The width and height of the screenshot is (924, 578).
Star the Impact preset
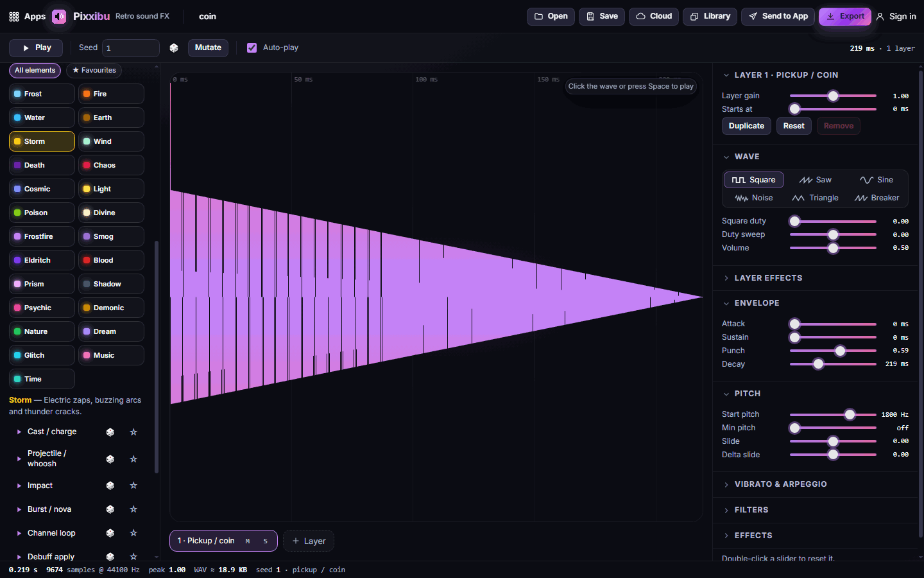pos(133,486)
